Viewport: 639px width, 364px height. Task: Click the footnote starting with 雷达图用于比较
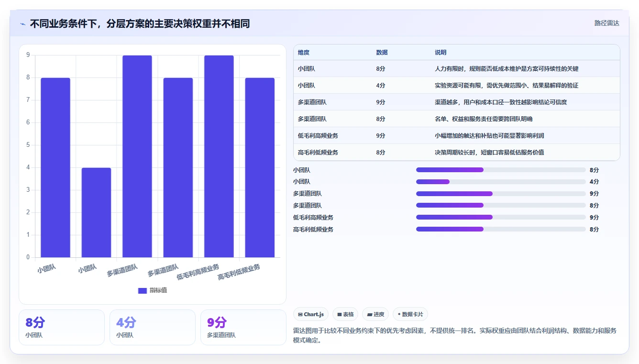coord(455,335)
